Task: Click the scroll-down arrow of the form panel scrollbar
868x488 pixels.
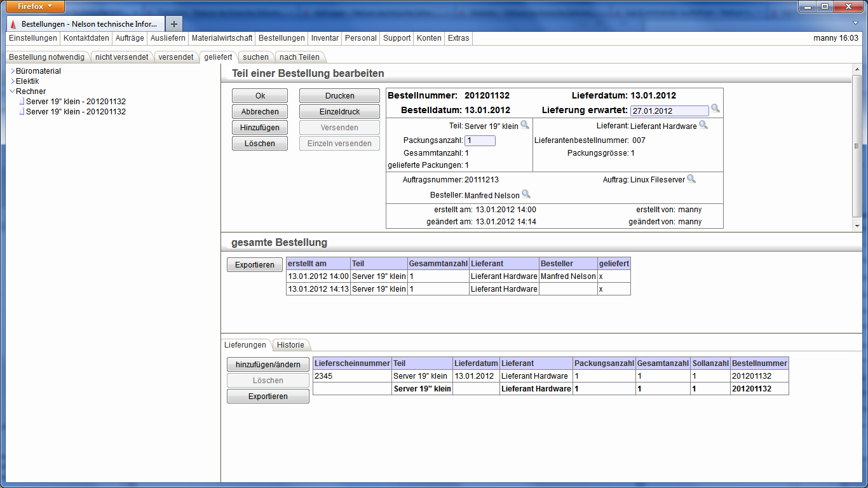Action: point(857,226)
